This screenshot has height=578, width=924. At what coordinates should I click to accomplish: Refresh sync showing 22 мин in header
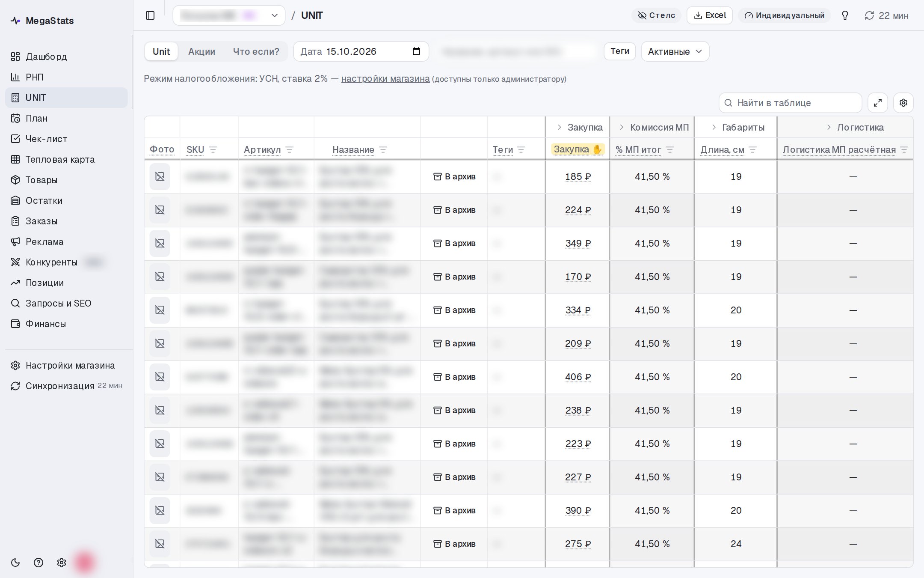886,15
